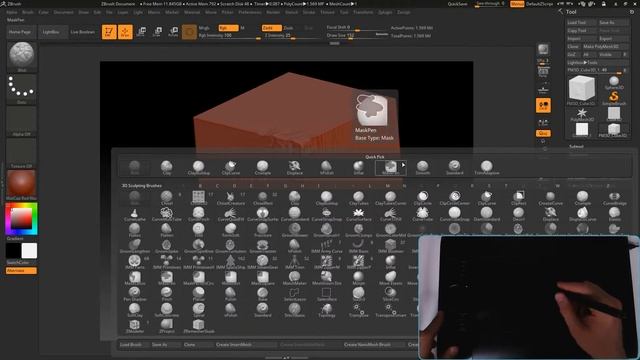Expand the Subtool section in Tool palette
The height and width of the screenshot is (360, 640).
[576, 146]
